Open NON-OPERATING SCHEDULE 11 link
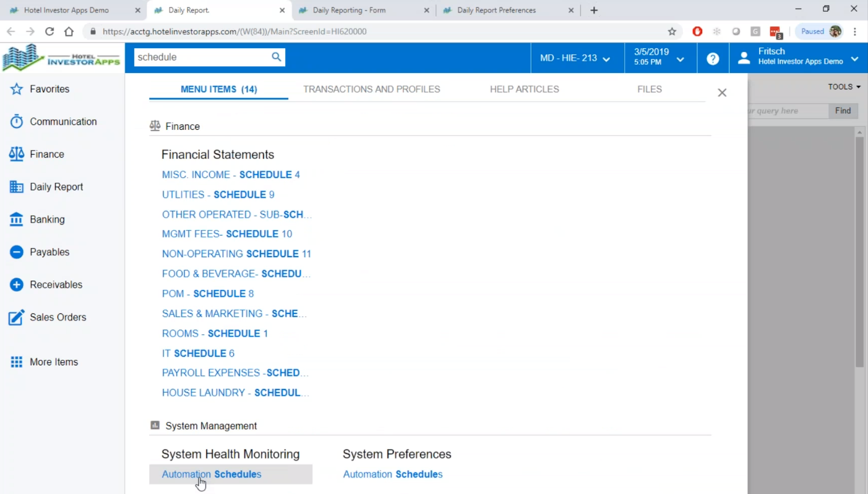 pos(236,254)
